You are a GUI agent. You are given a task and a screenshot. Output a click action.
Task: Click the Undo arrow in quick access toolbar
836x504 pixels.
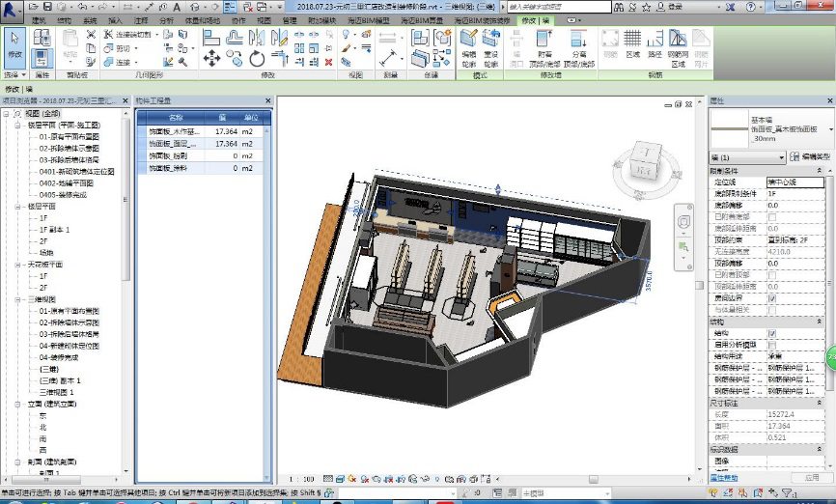point(82,7)
